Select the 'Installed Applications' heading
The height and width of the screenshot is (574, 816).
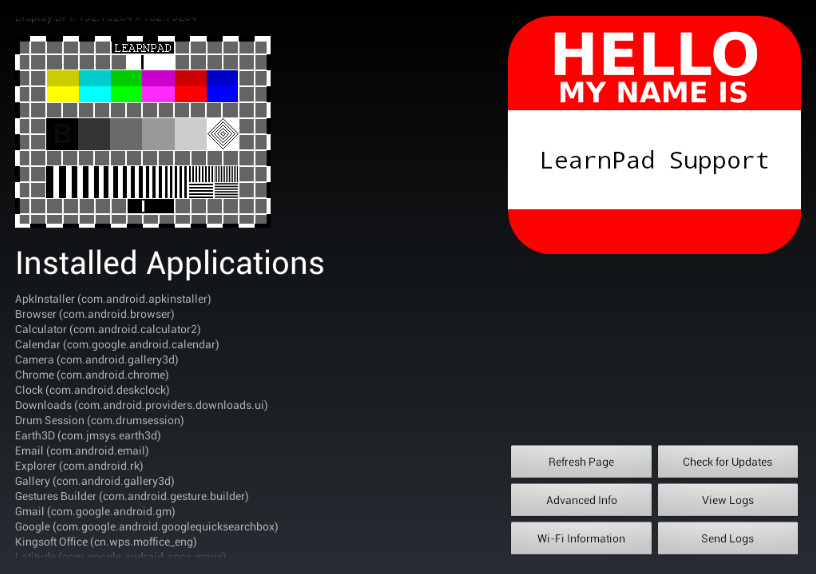[x=170, y=263]
